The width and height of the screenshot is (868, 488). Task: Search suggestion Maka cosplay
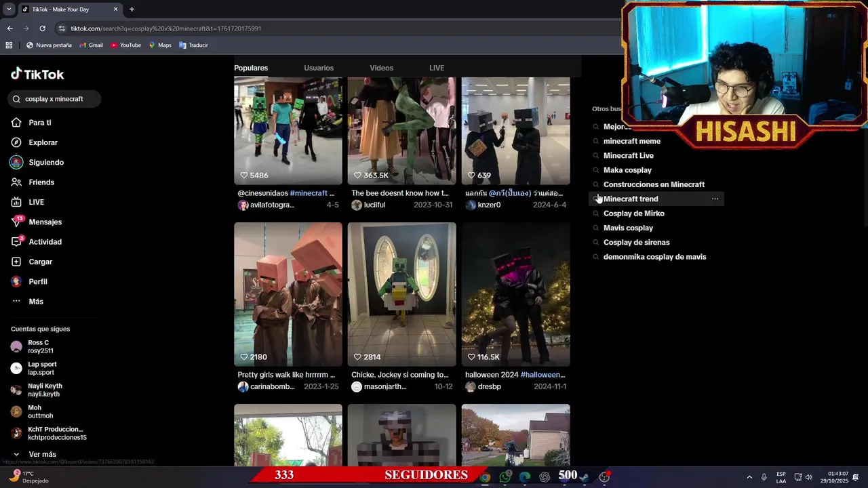coord(627,170)
